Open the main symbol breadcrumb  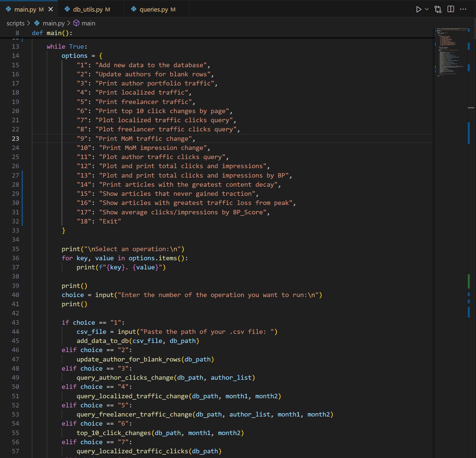point(88,23)
